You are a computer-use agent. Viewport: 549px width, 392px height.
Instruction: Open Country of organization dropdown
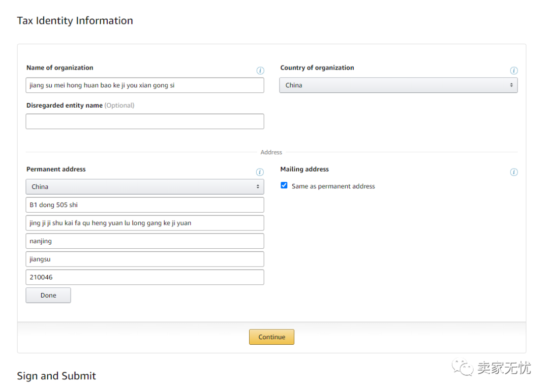[398, 85]
